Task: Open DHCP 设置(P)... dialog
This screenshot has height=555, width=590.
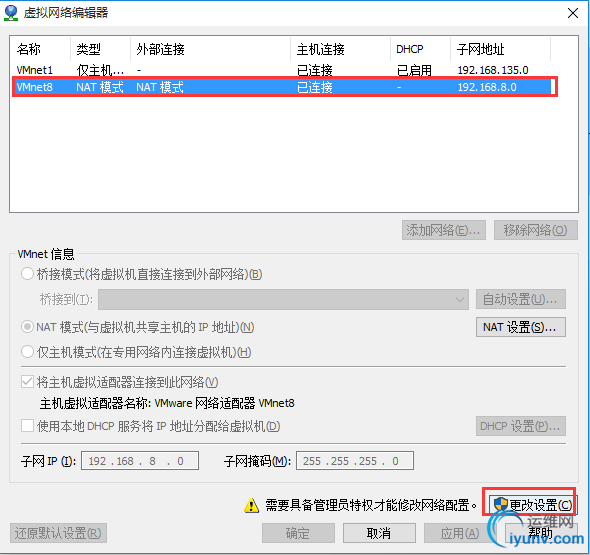Action: click(521, 426)
